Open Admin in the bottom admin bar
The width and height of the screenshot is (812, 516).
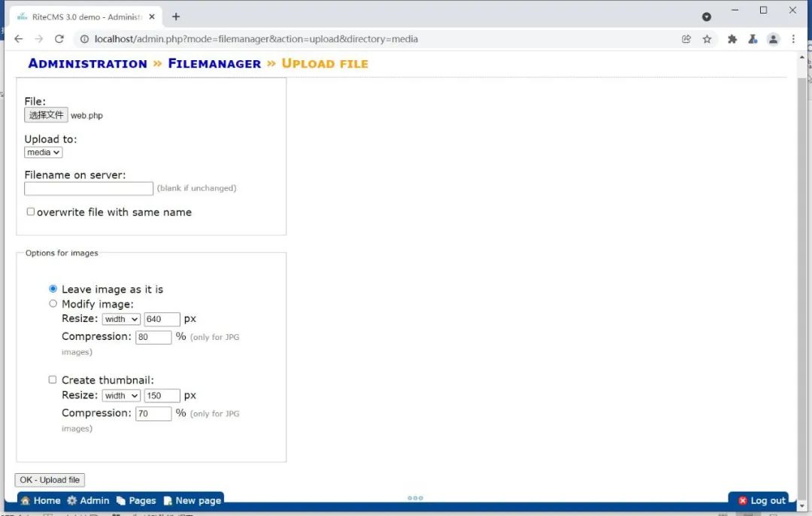coord(88,500)
